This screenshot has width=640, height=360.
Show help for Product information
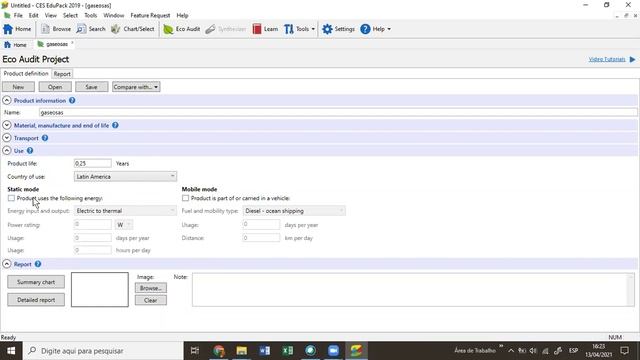pos(72,100)
